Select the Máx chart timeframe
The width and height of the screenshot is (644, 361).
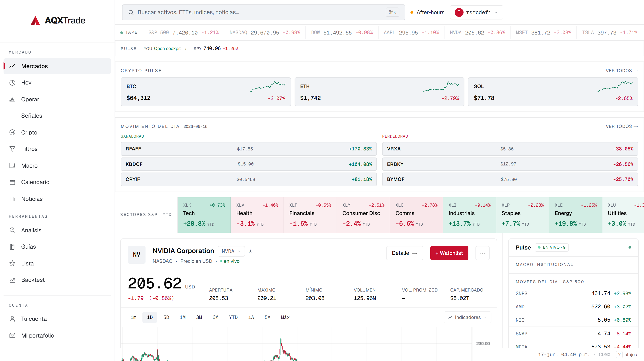[x=285, y=317]
